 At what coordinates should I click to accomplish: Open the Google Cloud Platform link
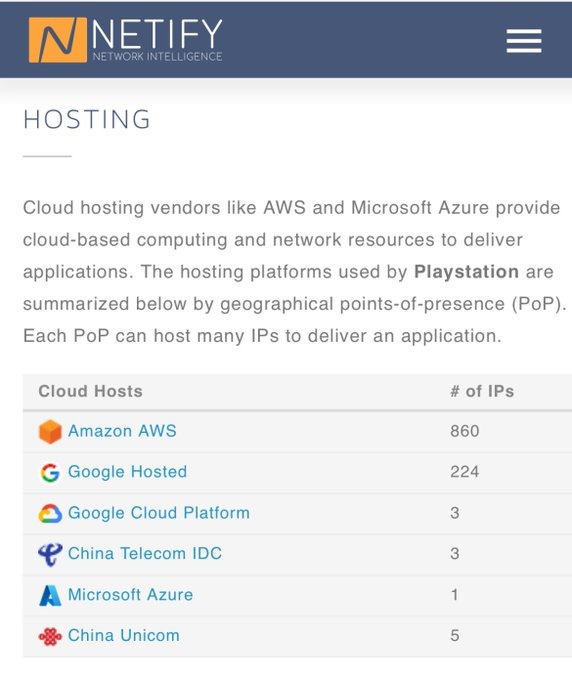point(159,513)
